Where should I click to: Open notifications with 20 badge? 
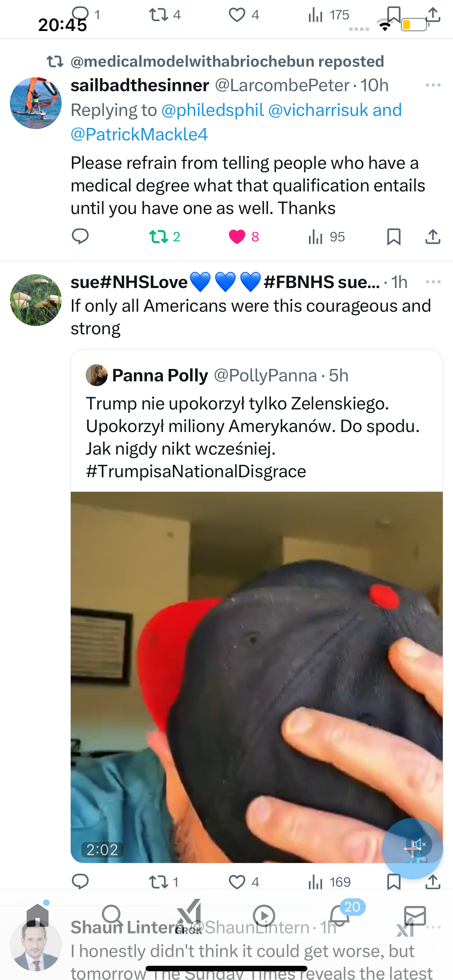coord(340,915)
